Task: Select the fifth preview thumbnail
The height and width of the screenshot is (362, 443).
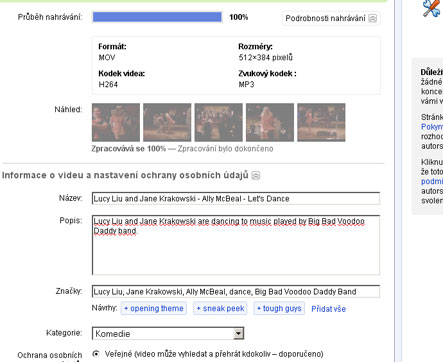Action: click(x=321, y=122)
